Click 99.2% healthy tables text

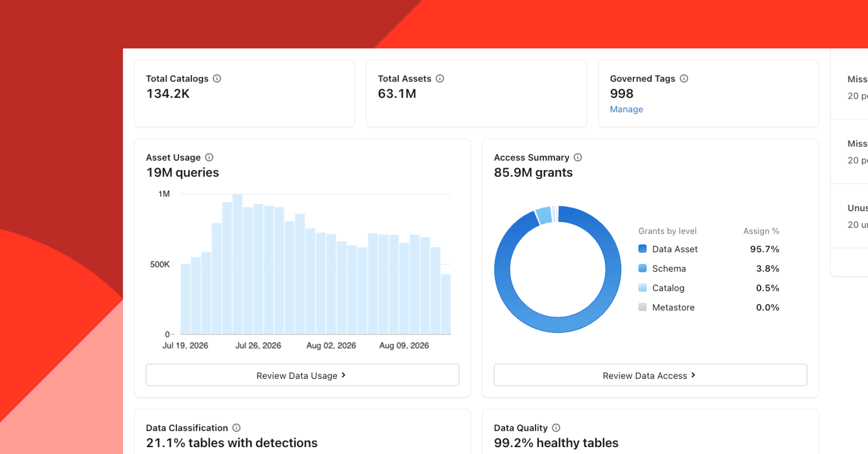point(556,443)
